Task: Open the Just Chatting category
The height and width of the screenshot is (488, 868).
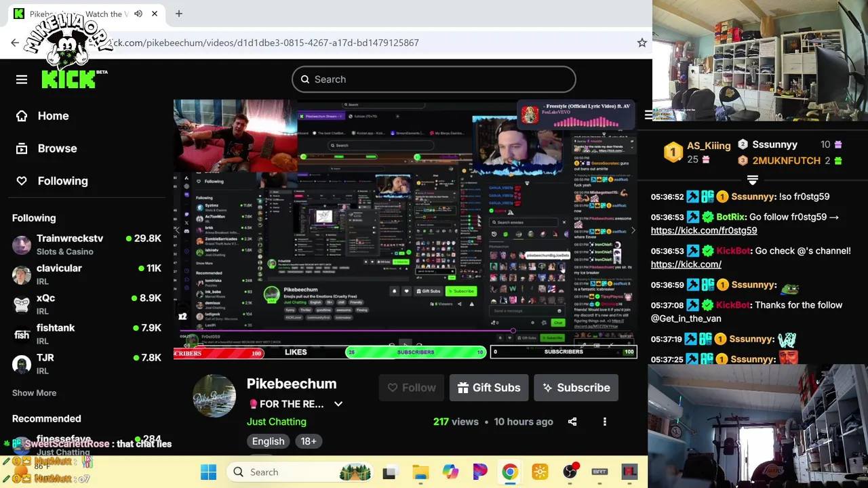Action: tap(277, 422)
